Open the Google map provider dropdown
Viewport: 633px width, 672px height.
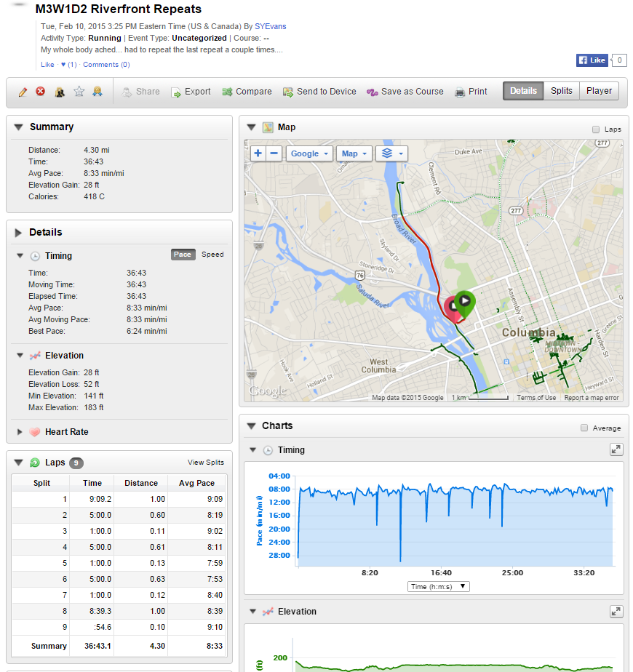309,153
